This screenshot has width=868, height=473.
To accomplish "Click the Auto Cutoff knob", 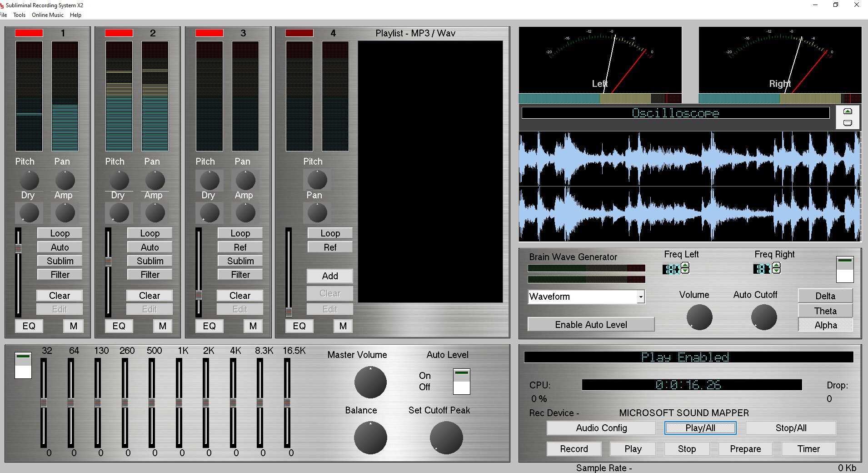I will click(x=764, y=317).
